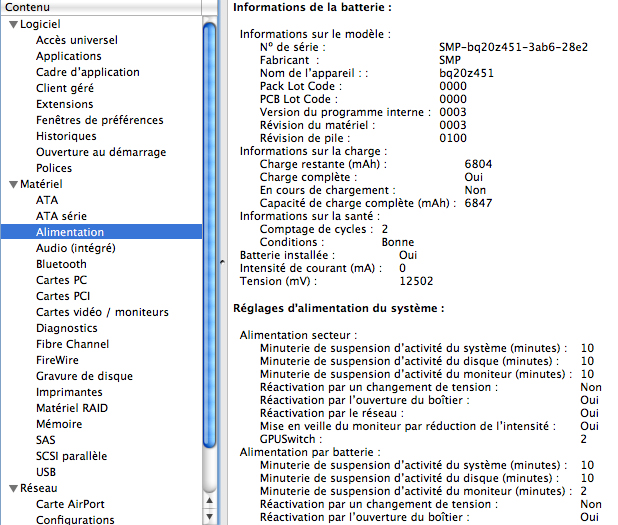Open FireWire hardware info

coord(57,360)
